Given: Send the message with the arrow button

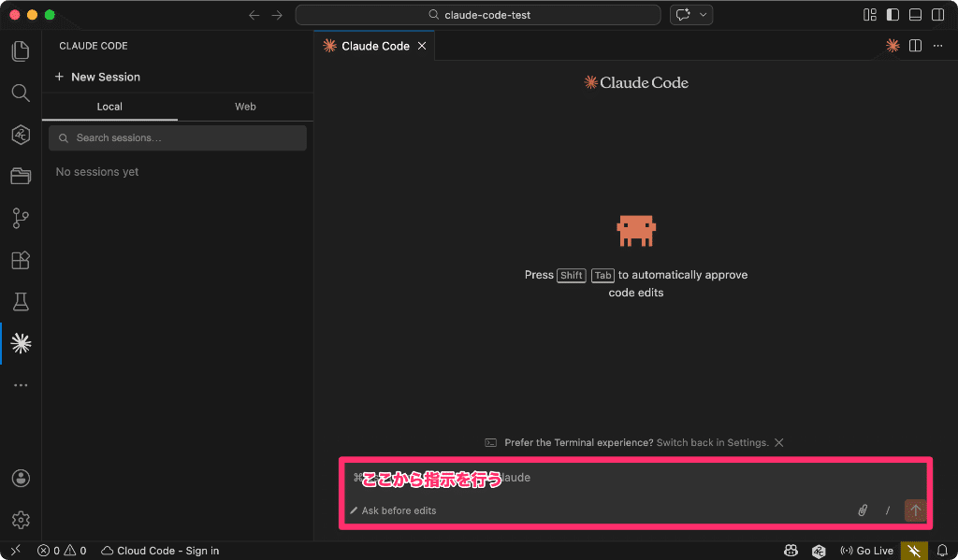Looking at the screenshot, I should point(915,510).
